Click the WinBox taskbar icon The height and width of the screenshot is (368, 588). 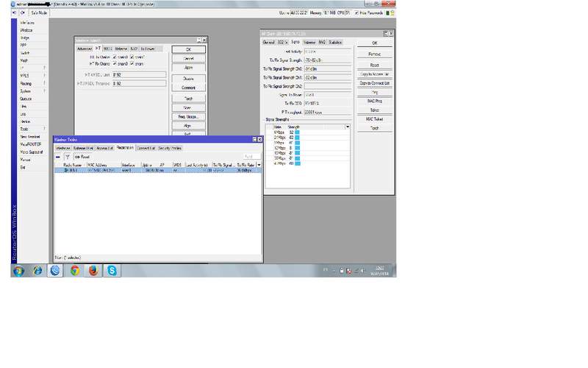[x=55, y=271]
